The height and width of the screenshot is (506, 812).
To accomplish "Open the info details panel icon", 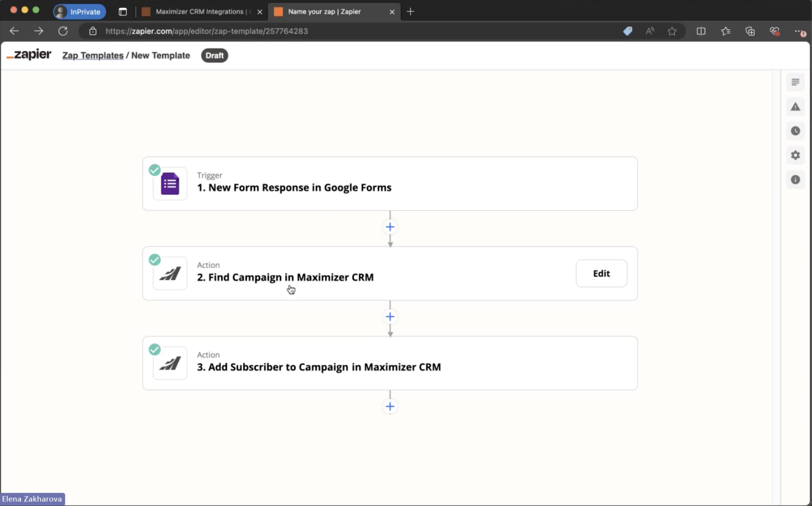I will (795, 180).
